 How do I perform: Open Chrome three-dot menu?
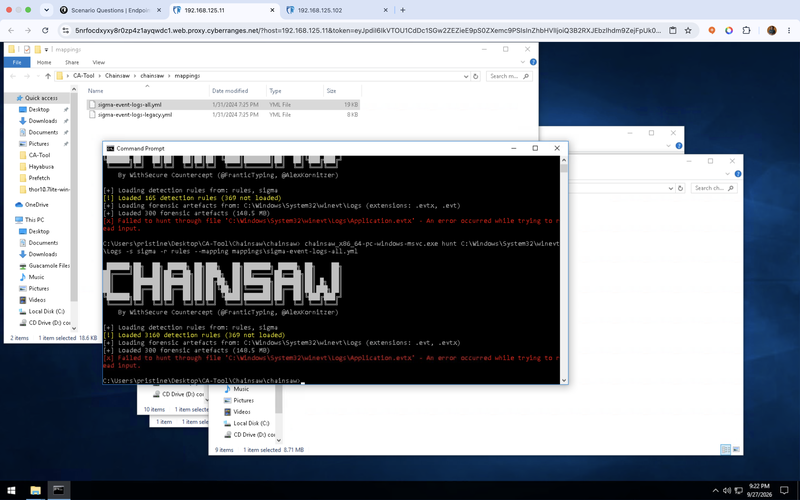(x=789, y=31)
